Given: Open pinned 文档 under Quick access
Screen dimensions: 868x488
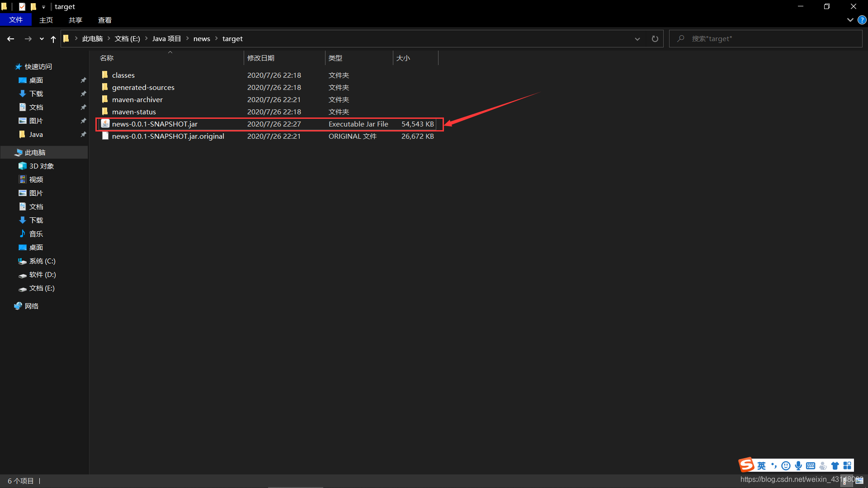Looking at the screenshot, I should (36, 107).
